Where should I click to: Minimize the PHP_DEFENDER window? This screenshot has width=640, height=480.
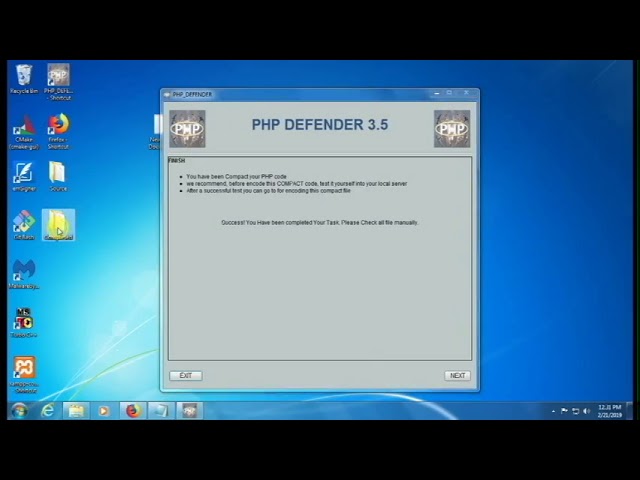point(436,93)
